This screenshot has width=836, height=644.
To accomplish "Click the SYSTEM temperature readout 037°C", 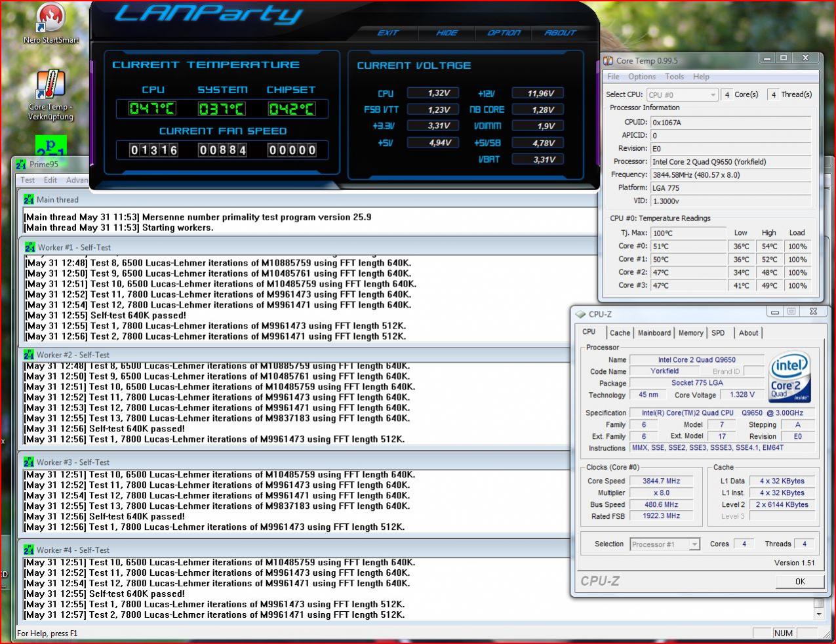I will [222, 109].
